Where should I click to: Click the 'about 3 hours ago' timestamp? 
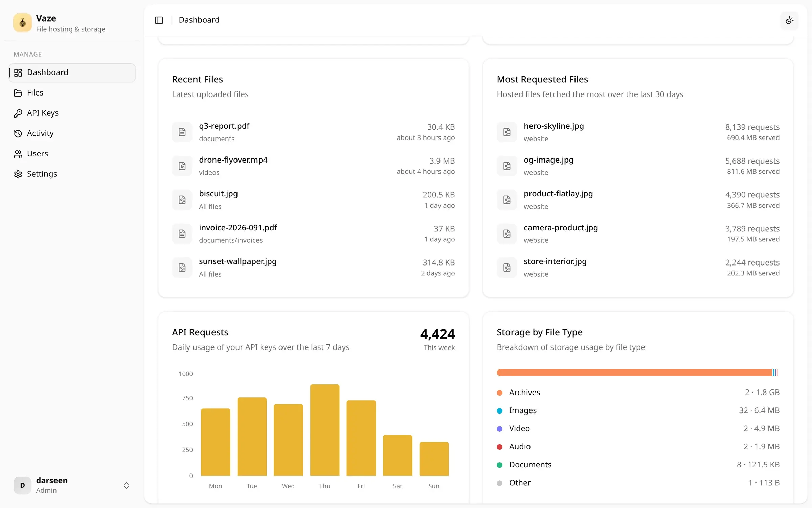click(x=426, y=137)
